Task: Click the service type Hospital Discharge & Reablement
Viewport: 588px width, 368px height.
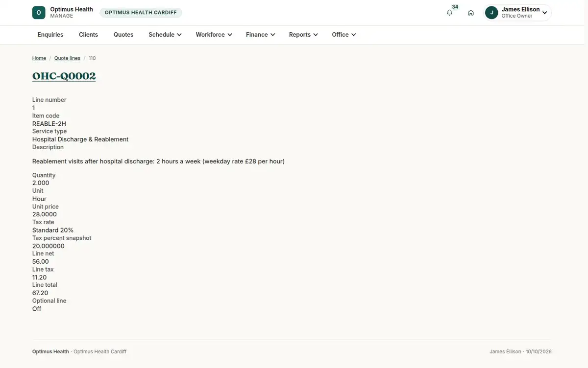Action: 80,139
